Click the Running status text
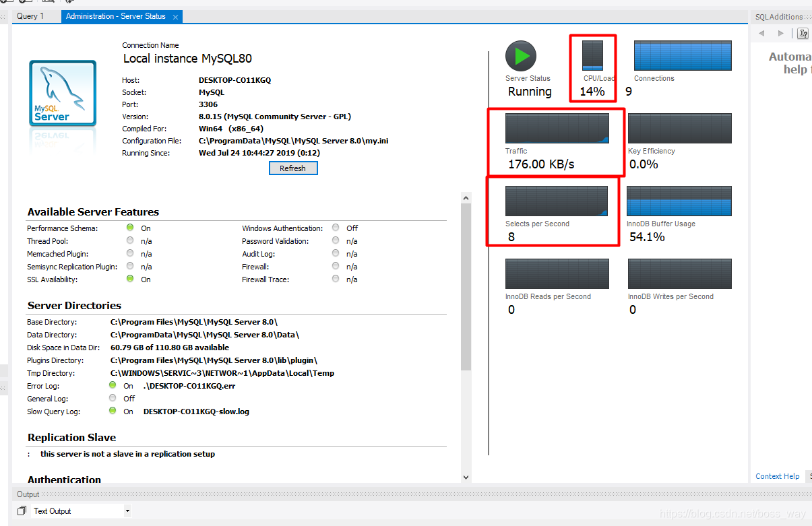 pos(530,92)
